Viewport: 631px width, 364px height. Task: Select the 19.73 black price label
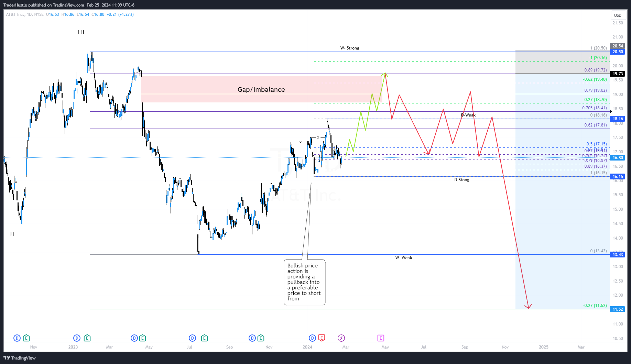pyautogui.click(x=618, y=74)
